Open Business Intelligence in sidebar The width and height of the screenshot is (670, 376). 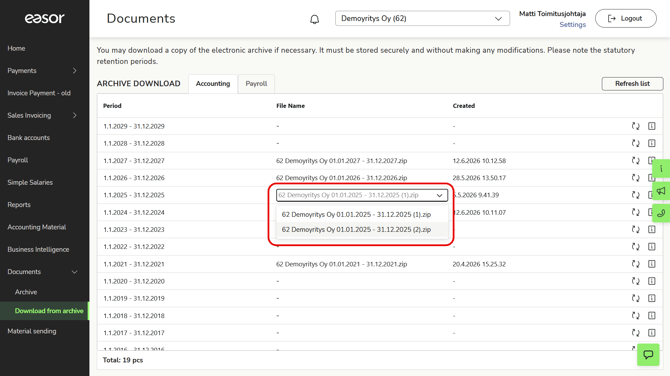coord(38,250)
